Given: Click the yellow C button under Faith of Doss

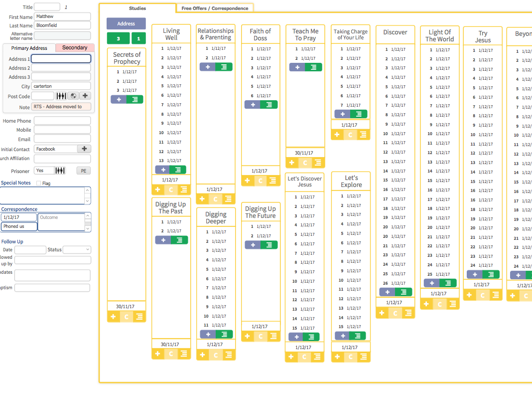Looking at the screenshot, I should (260, 181).
